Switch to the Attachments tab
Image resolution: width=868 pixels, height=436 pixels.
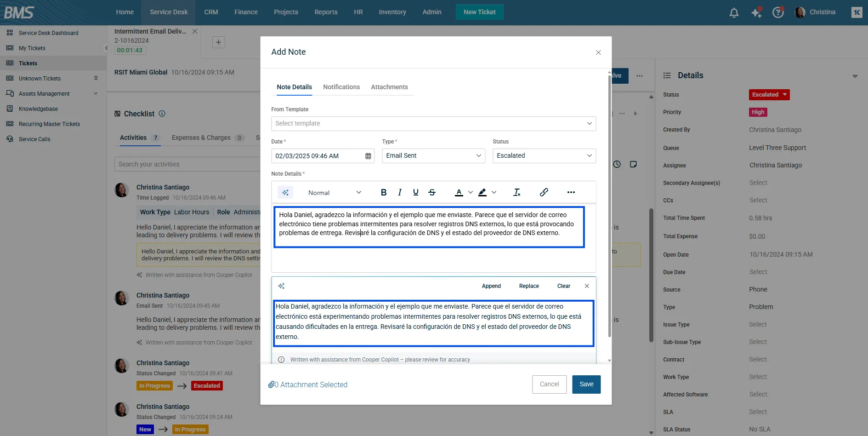pos(389,87)
